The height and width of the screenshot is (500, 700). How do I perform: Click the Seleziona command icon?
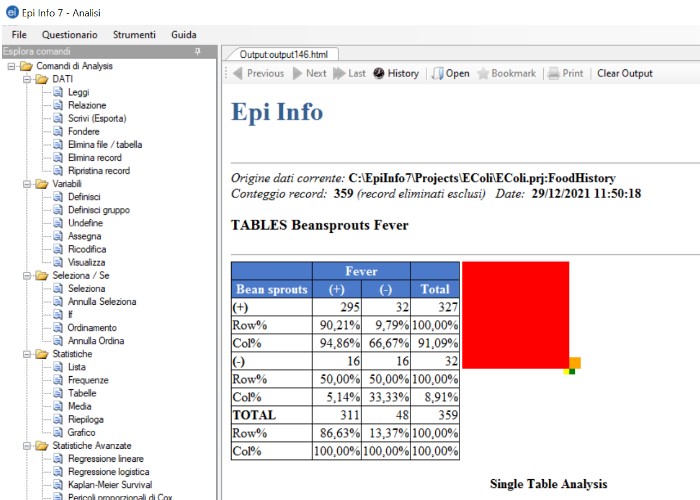point(58,288)
